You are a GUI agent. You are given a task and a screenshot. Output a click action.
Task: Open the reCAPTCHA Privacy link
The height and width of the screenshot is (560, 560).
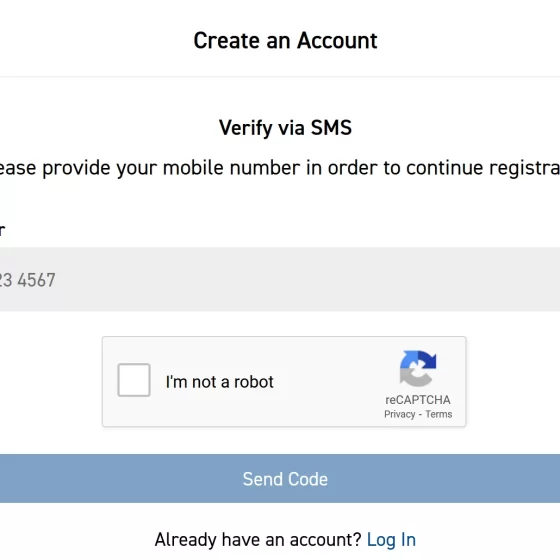pyautogui.click(x=400, y=414)
